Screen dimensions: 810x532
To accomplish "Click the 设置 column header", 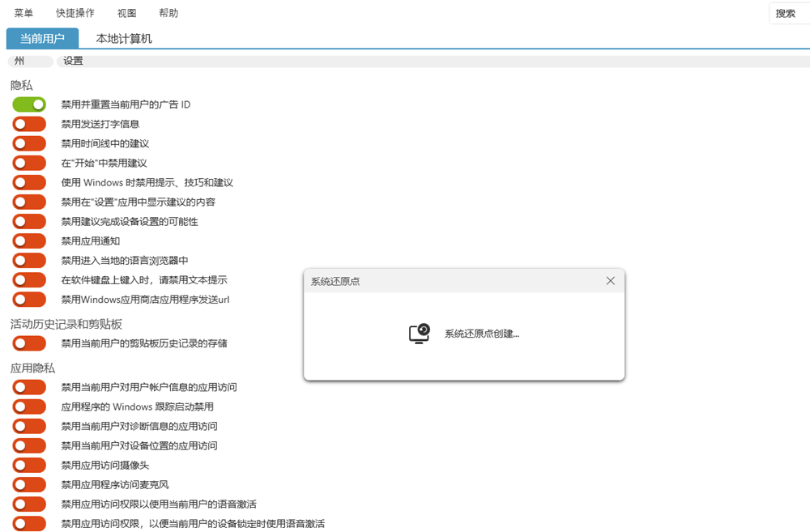I will [73, 61].
